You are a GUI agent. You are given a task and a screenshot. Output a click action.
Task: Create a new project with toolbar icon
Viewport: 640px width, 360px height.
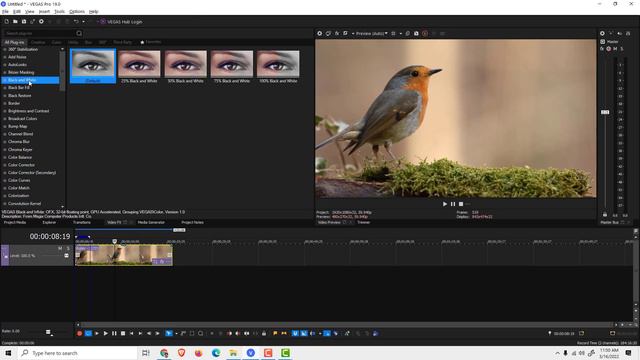pyautogui.click(x=7, y=22)
